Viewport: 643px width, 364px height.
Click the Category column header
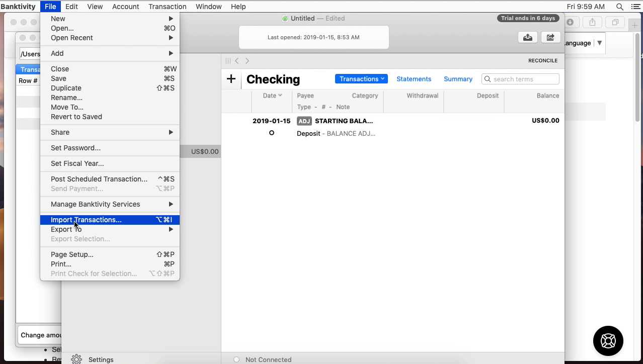pos(365,96)
